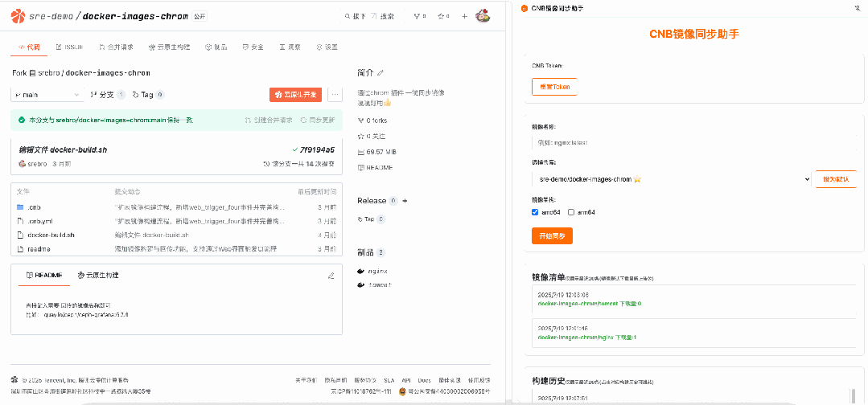Click the orange 云原生开发 button
This screenshot has height=405, width=868.
pyautogui.click(x=295, y=95)
